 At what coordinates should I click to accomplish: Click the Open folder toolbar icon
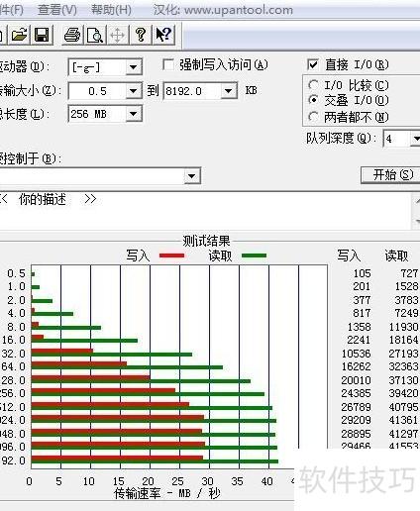[20, 35]
